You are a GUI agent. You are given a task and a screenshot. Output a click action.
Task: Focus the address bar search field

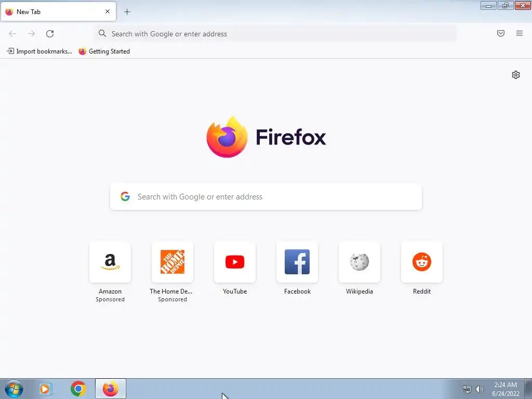(x=275, y=34)
